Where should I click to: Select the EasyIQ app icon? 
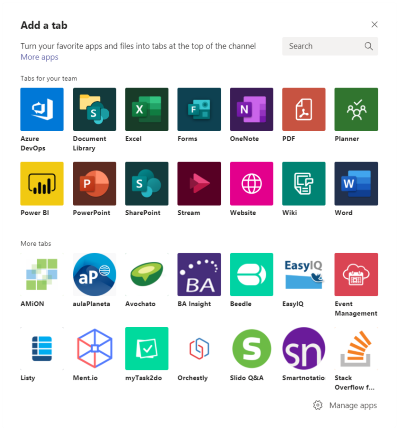point(304,274)
